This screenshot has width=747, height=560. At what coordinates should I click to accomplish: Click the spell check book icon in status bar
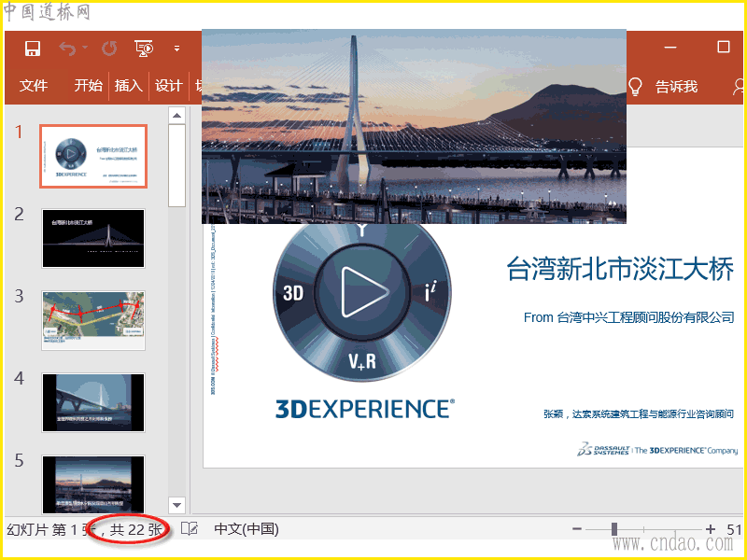point(190,528)
